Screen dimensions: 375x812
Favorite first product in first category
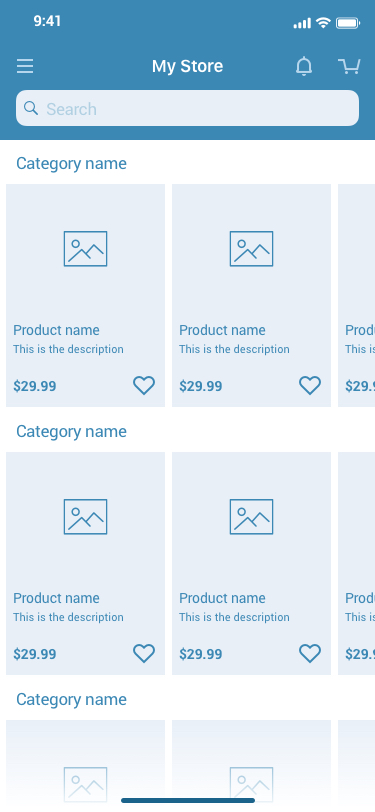point(144,386)
